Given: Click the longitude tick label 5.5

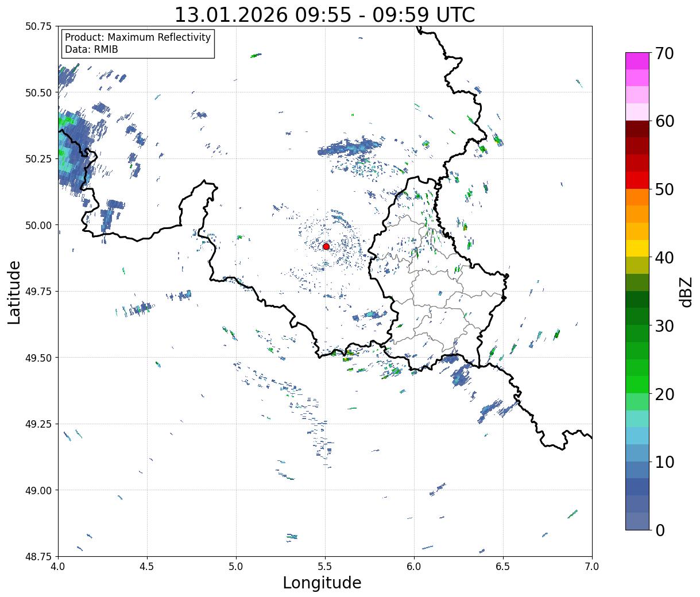Looking at the screenshot, I should (x=325, y=566).
